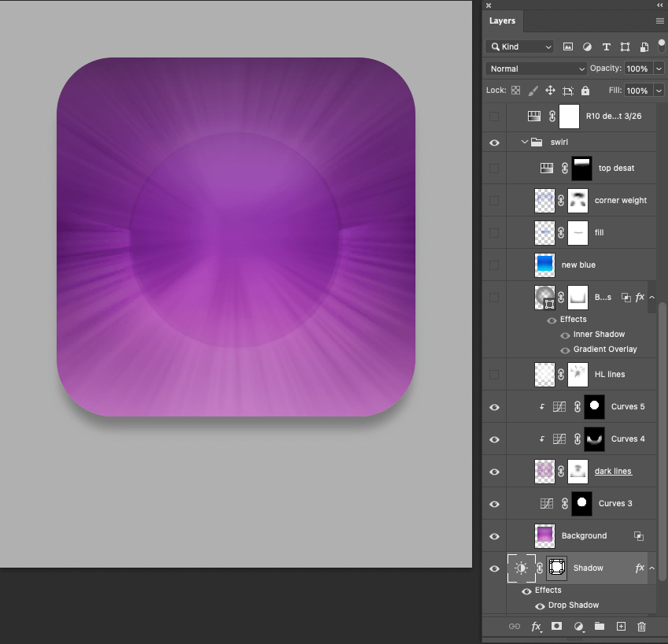
Task: Hide the Drop Shadow effect
Action: (x=540, y=606)
